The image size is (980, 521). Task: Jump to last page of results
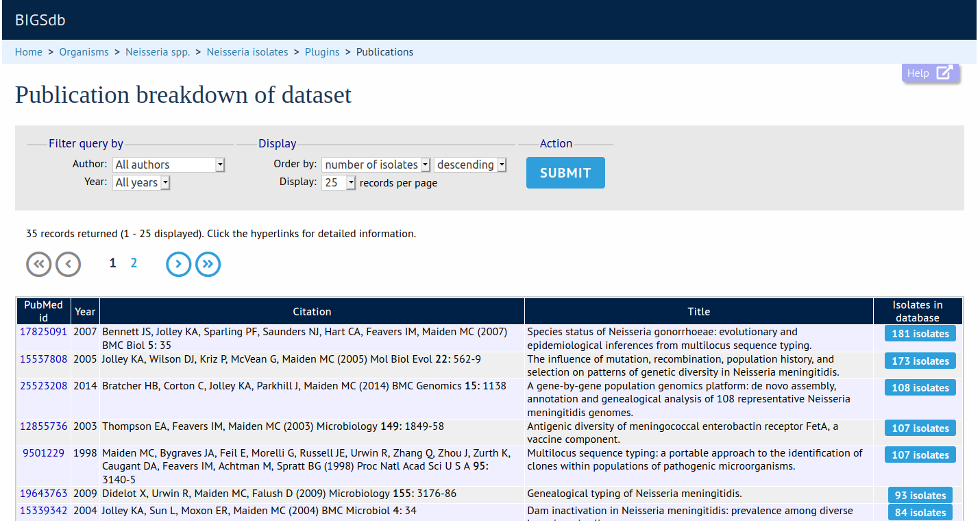coord(208,264)
